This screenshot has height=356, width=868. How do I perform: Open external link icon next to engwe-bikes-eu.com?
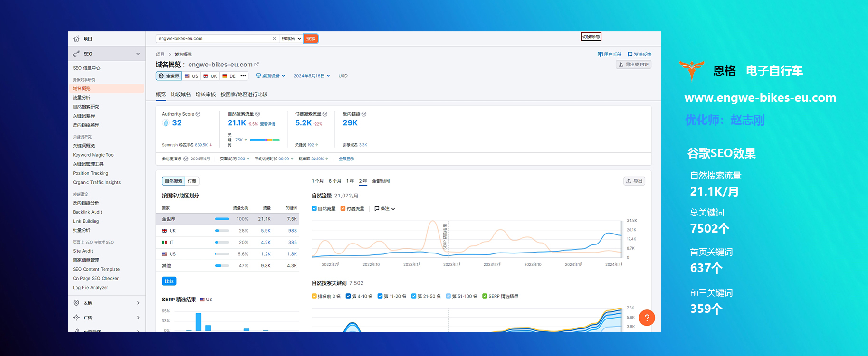[257, 65]
